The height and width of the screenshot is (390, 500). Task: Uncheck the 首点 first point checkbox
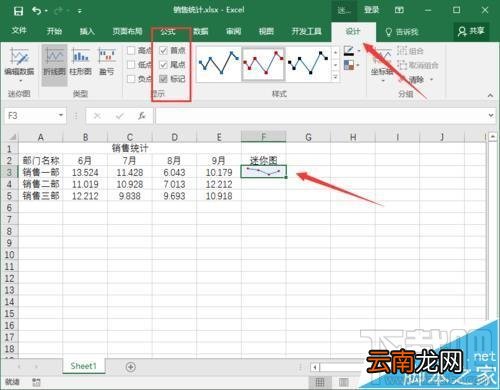tap(163, 51)
